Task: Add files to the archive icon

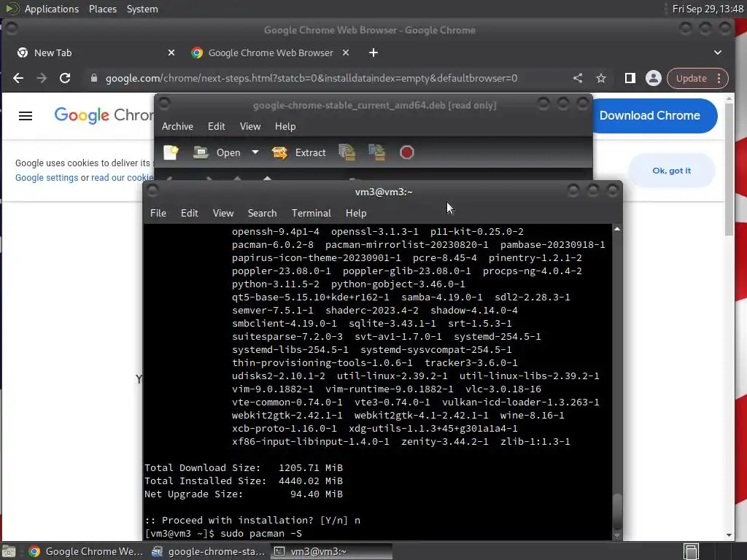Action: click(347, 152)
